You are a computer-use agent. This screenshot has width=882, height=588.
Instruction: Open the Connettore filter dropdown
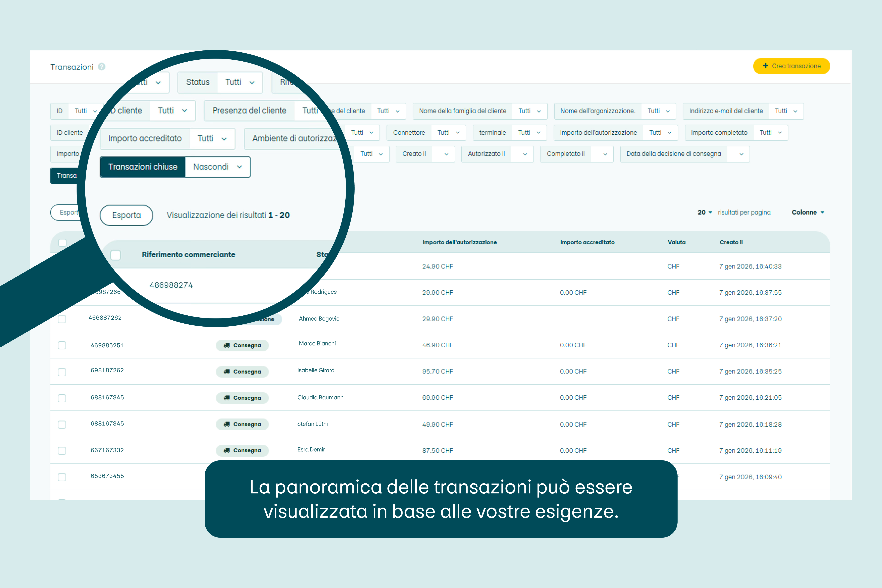click(449, 133)
